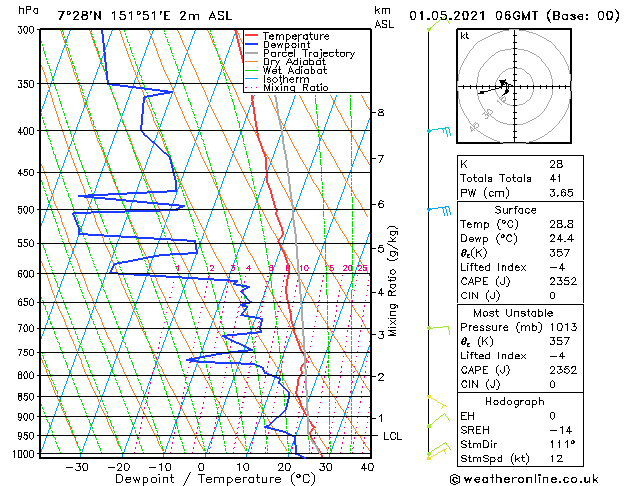Click the 'hPa' pressure unit label
The width and height of the screenshot is (629, 486).
click(28, 10)
